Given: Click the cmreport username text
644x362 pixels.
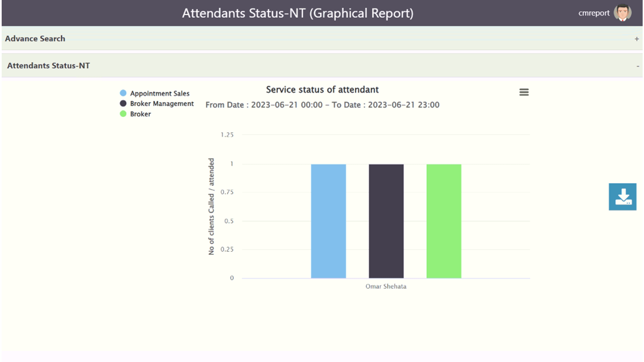Looking at the screenshot, I should click(x=594, y=13).
